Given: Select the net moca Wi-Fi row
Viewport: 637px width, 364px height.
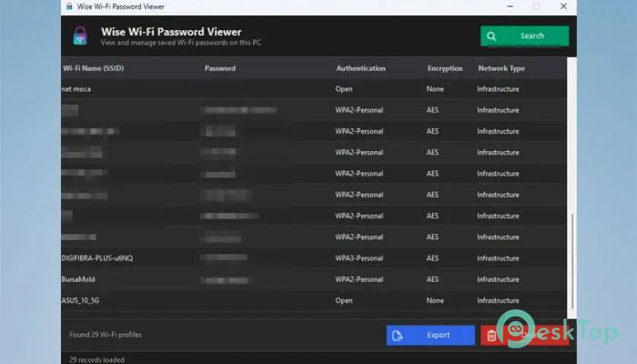Looking at the screenshot, I should [314, 89].
